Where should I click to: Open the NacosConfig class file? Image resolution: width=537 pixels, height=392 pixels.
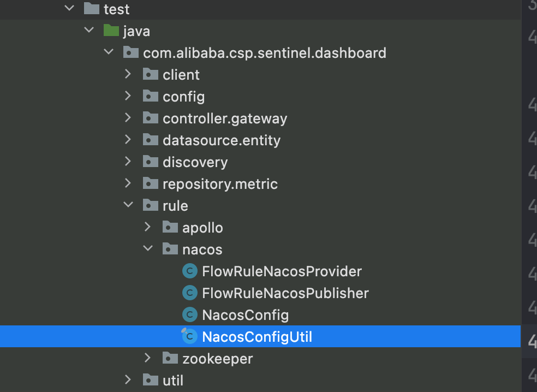point(246,316)
